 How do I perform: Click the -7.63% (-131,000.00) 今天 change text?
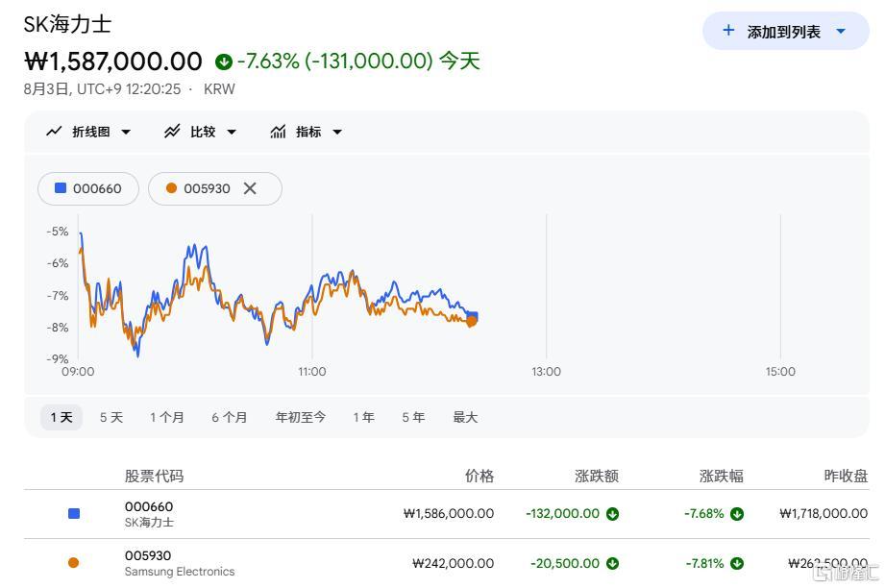pyautogui.click(x=358, y=61)
